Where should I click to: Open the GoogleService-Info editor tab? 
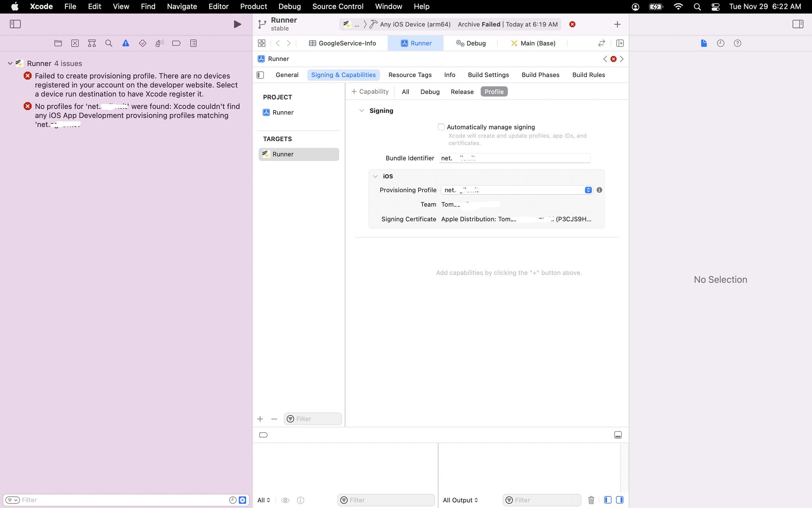point(342,43)
